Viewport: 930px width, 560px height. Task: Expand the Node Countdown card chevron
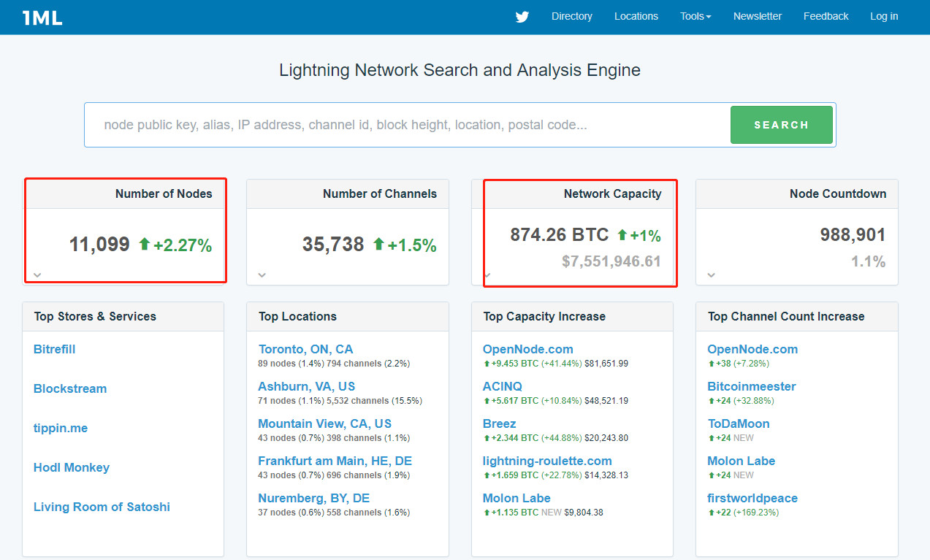(711, 275)
